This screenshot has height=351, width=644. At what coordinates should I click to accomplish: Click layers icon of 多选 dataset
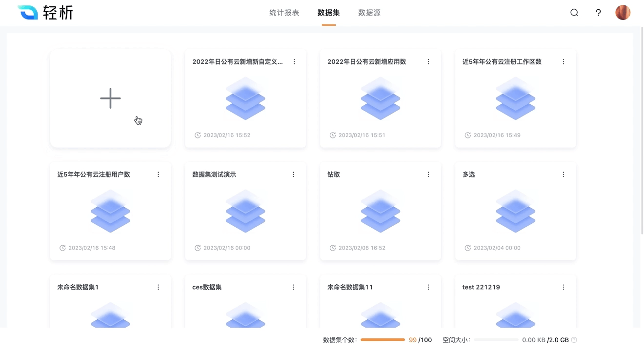pyautogui.click(x=516, y=212)
